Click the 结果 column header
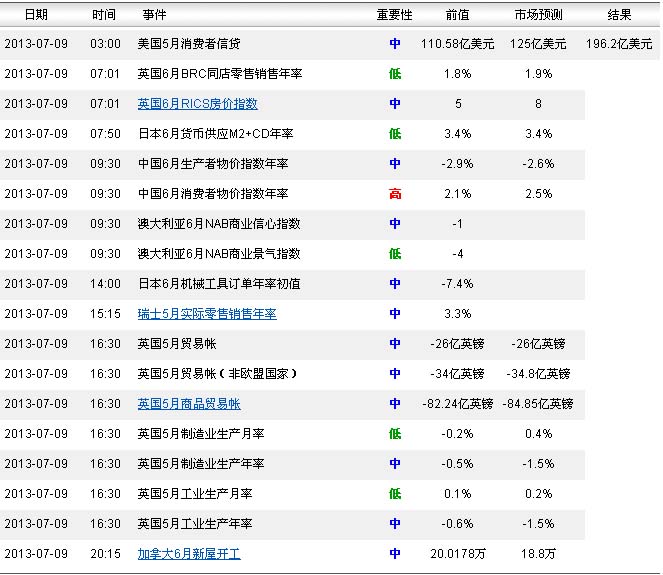663x575 pixels. [619, 15]
